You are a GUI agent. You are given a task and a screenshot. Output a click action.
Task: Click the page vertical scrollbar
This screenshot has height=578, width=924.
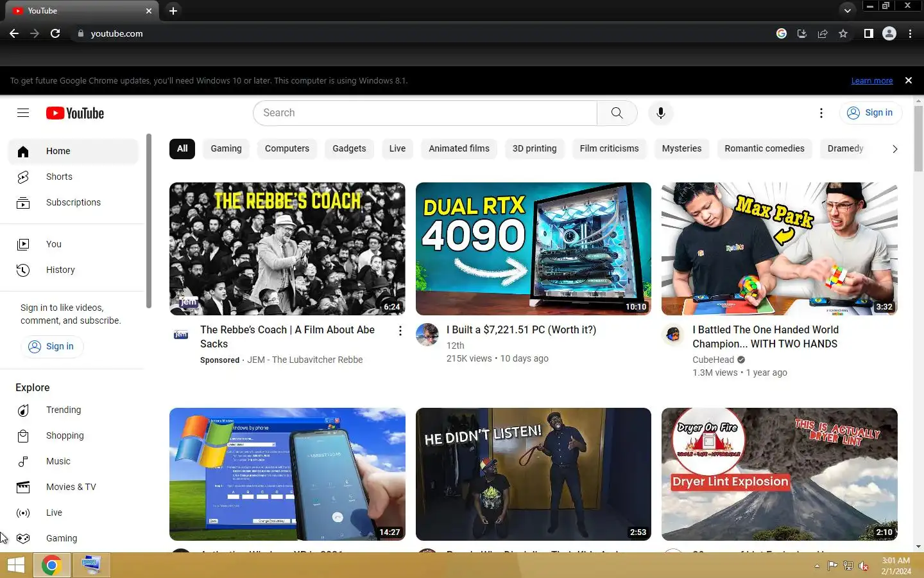pos(918,138)
